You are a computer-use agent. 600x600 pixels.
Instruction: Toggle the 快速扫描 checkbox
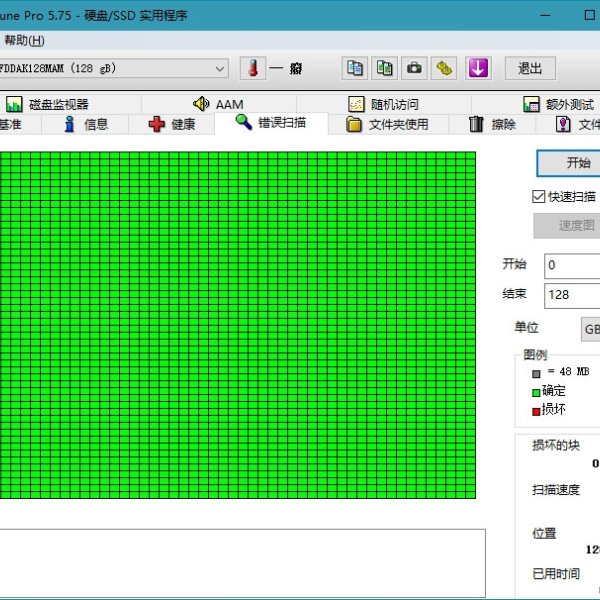point(538,197)
